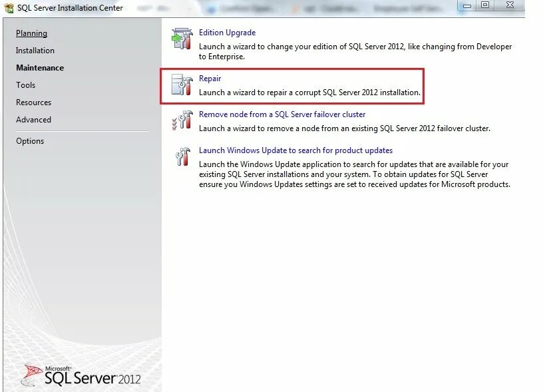Click the Repair tools icon
Screen dimensions: 545x392
pos(182,85)
